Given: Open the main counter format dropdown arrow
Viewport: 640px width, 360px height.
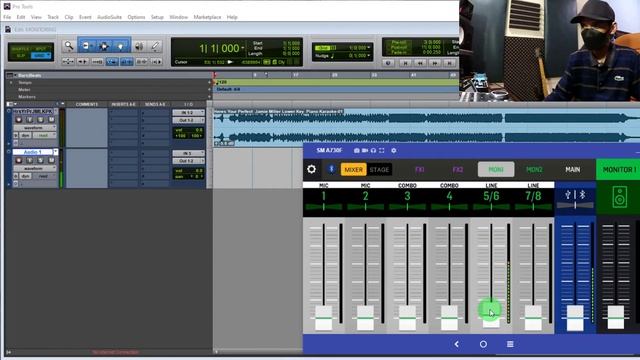Looking at the screenshot, I should (243, 48).
